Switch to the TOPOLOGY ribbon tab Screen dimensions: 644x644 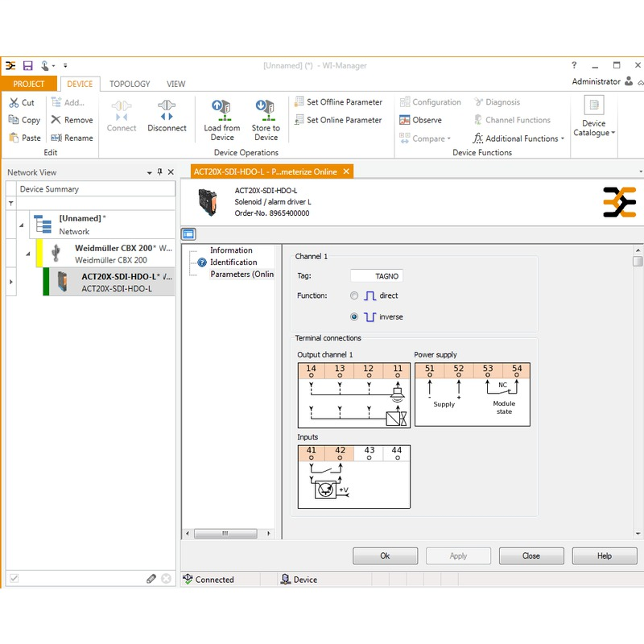tap(130, 84)
